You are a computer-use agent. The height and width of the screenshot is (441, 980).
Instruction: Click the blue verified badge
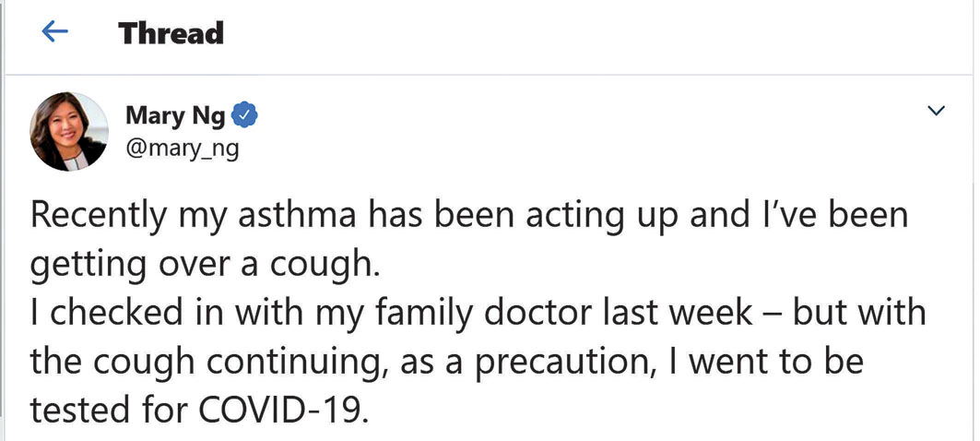pos(243,117)
